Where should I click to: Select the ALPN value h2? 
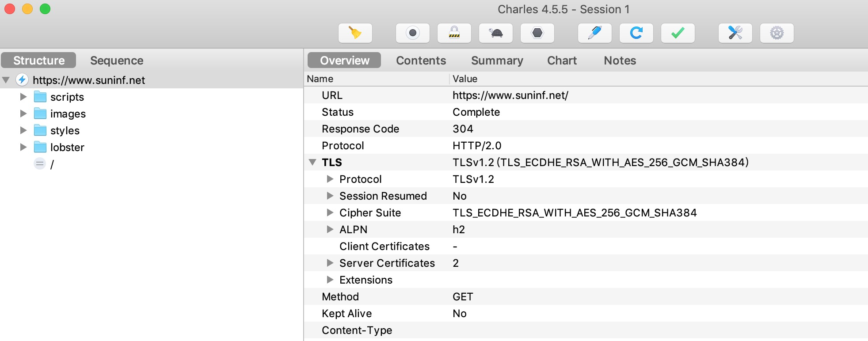(x=459, y=230)
